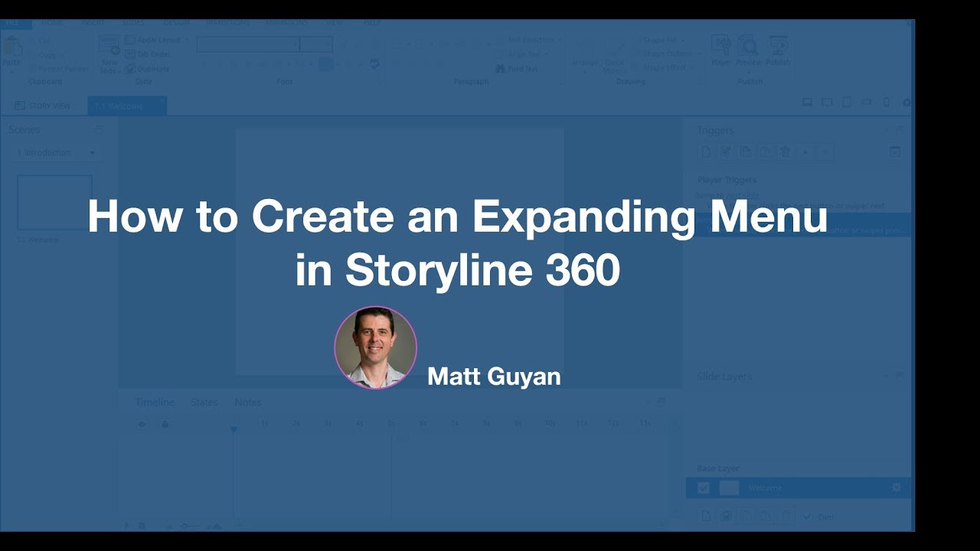Click gear icon beside device preview icons
This screenshot has width=980, height=551.
click(907, 103)
